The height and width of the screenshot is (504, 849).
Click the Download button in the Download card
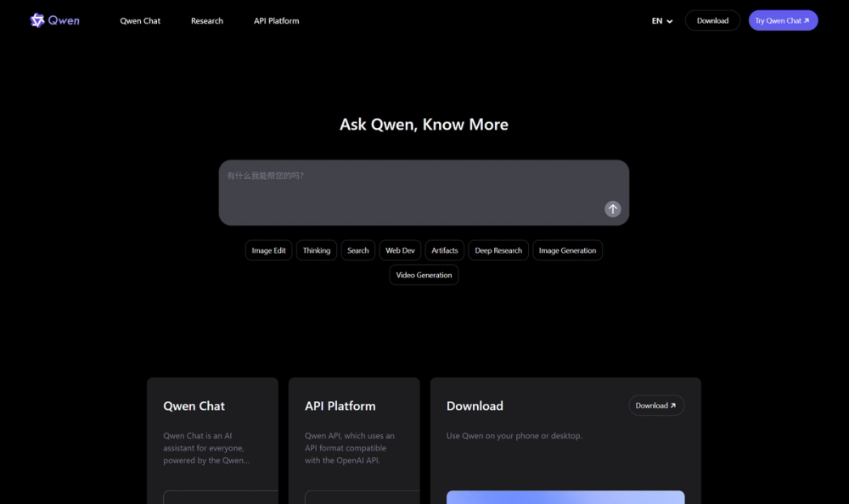pyautogui.click(x=656, y=406)
